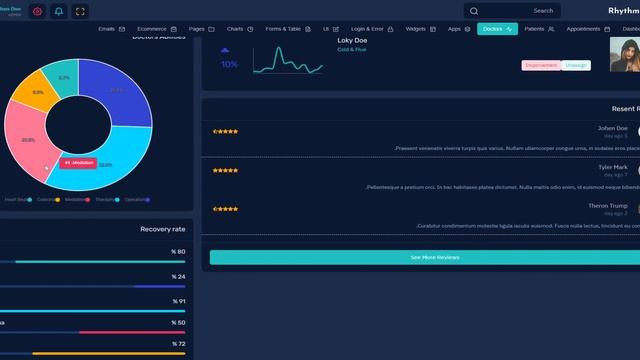The width and height of the screenshot is (640, 360).
Task: Click the layout icon beside Widgets
Action: point(433,29)
